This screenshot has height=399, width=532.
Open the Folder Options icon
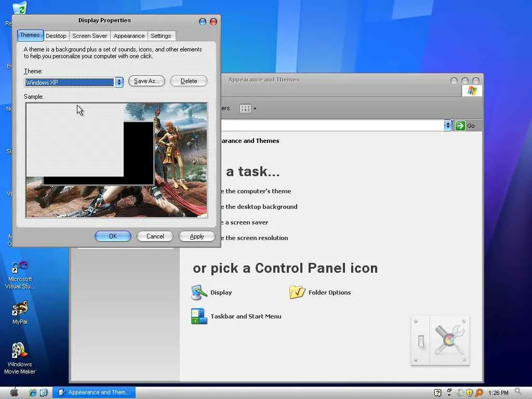[x=320, y=292]
